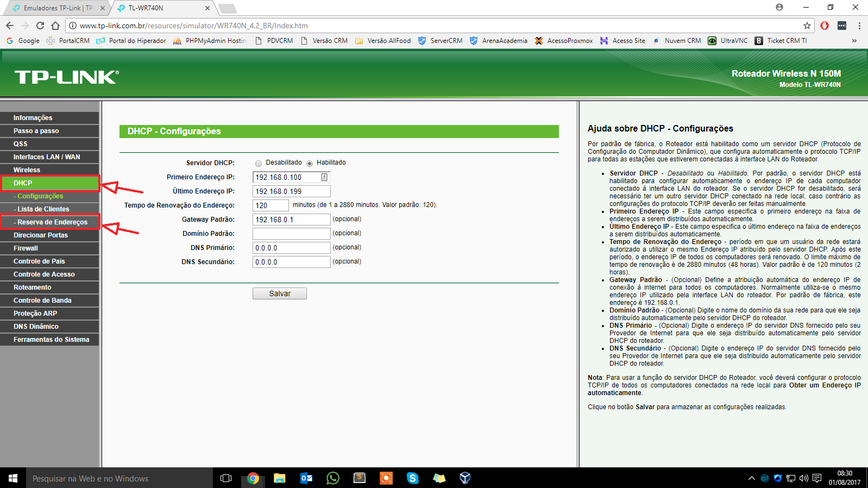Image resolution: width=868 pixels, height=488 pixels.
Task: Bookmark this page with star icon
Action: (x=807, y=26)
